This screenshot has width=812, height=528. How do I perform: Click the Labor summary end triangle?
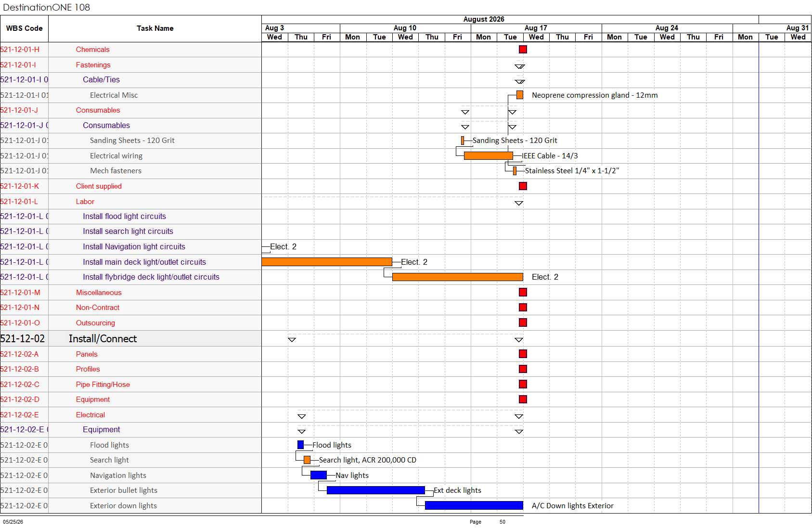[x=519, y=203]
